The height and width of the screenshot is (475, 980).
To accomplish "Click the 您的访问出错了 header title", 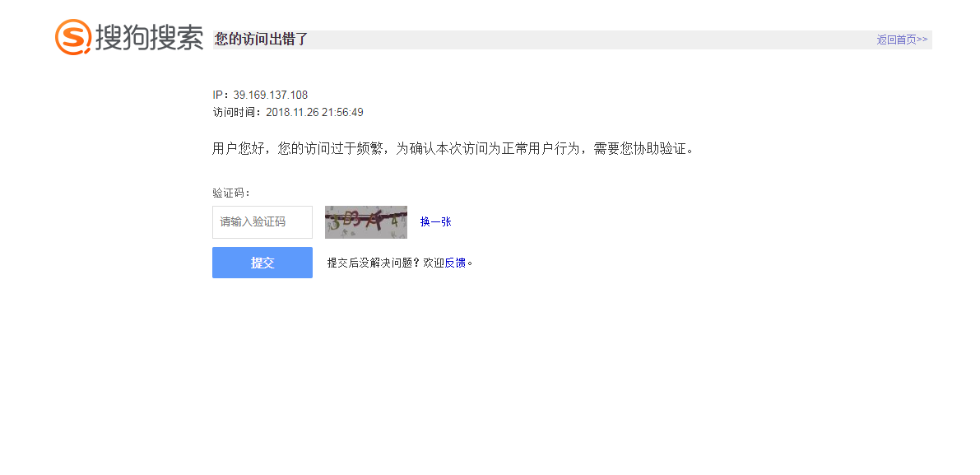I will (x=261, y=40).
